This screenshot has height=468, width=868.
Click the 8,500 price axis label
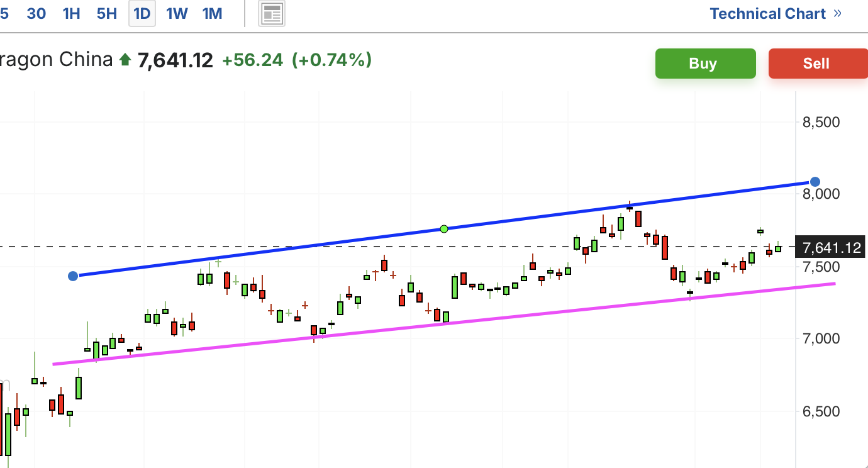pos(821,122)
